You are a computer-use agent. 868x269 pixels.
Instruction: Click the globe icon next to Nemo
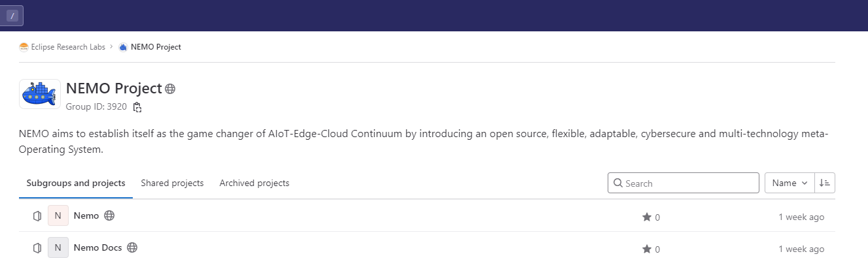pos(109,215)
